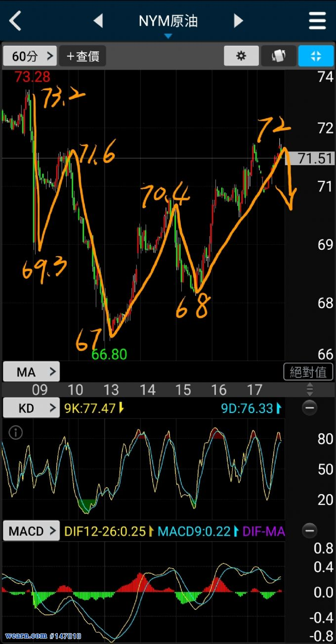Switch to the next symbol with right triangle
The width and height of the screenshot is (336, 644).
tap(238, 21)
